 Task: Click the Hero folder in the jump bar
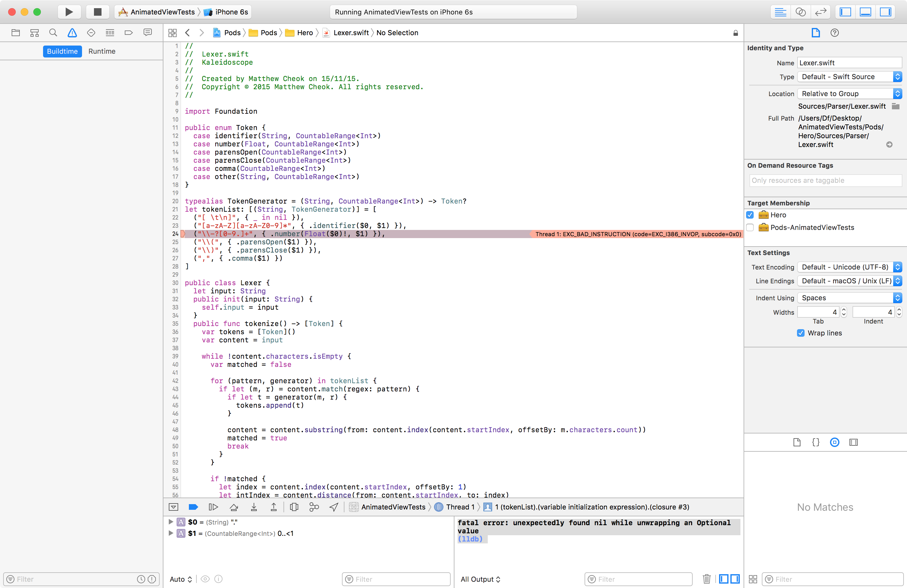299,33
